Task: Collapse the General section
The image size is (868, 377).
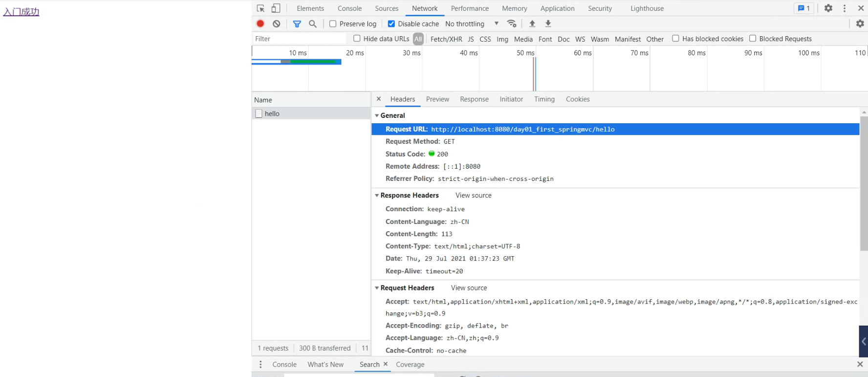Action: [x=377, y=116]
